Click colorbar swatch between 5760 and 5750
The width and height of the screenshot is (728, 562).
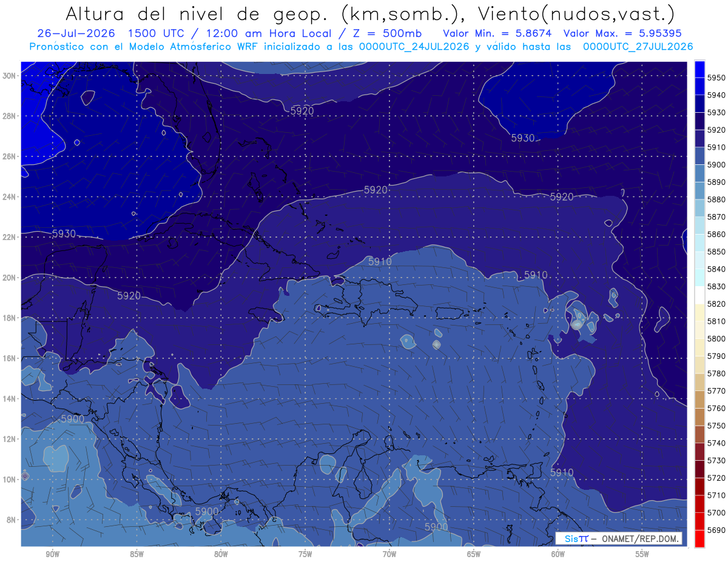(x=699, y=416)
